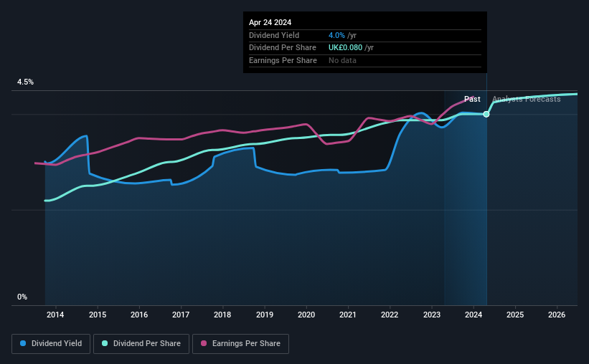Click the 2022 x-axis label
The height and width of the screenshot is (364, 589).
(x=390, y=315)
